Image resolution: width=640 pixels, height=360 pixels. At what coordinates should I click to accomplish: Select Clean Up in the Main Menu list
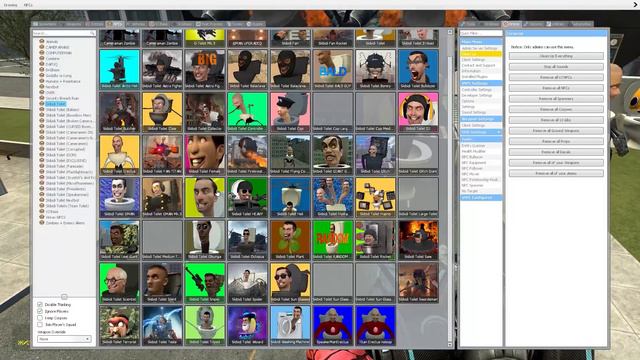pyautogui.click(x=481, y=54)
